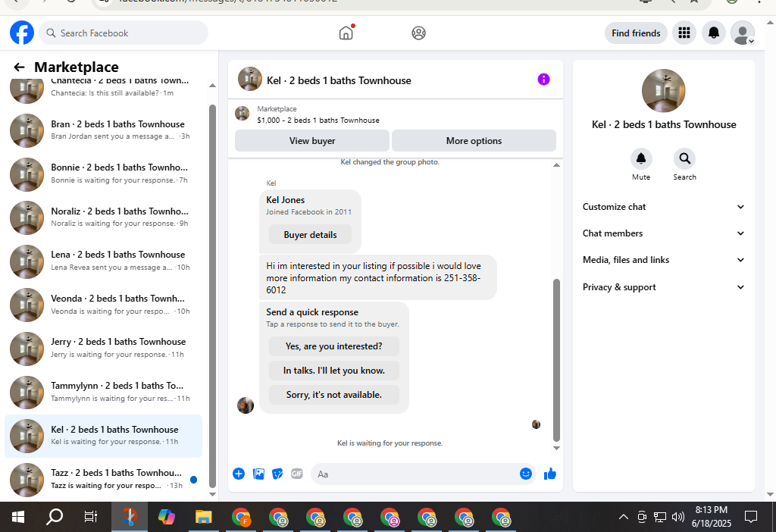Open the Facebook menu grid icon
The image size is (776, 532).
point(684,33)
